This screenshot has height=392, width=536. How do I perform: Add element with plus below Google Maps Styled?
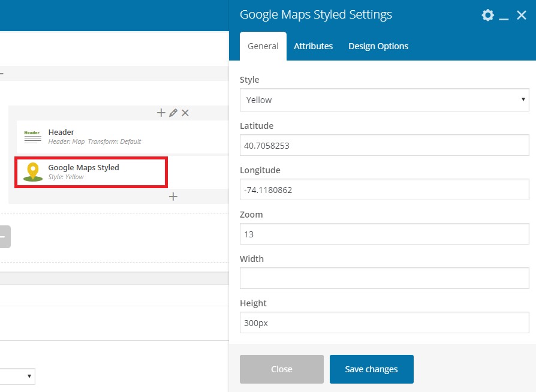pyautogui.click(x=173, y=197)
